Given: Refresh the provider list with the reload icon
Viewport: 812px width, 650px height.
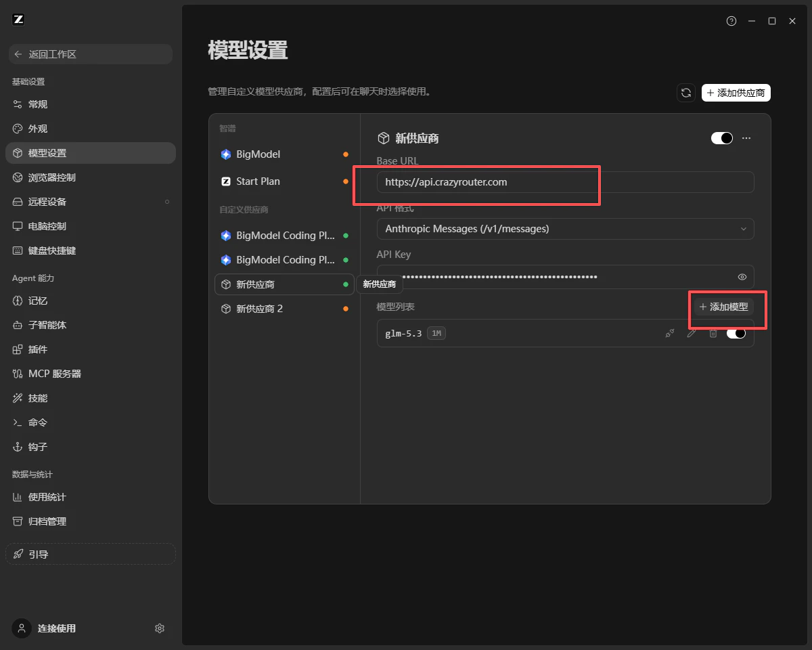Looking at the screenshot, I should 686,93.
